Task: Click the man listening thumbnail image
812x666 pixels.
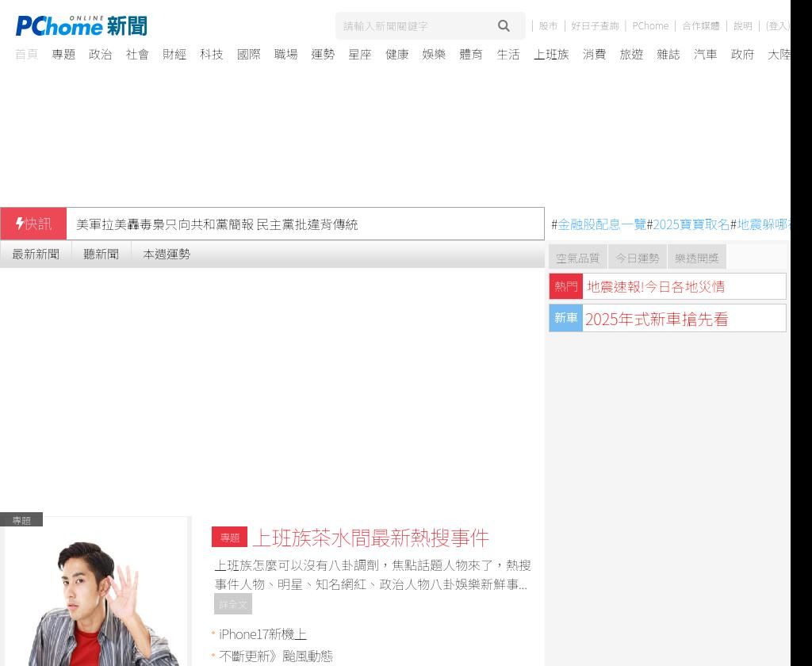Action: [97, 595]
